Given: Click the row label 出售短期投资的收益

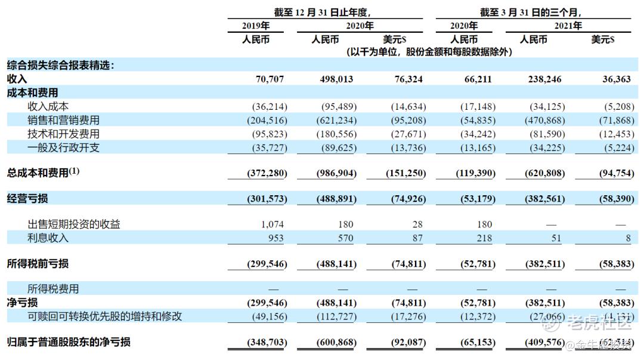Looking at the screenshot, I should coord(74,224).
